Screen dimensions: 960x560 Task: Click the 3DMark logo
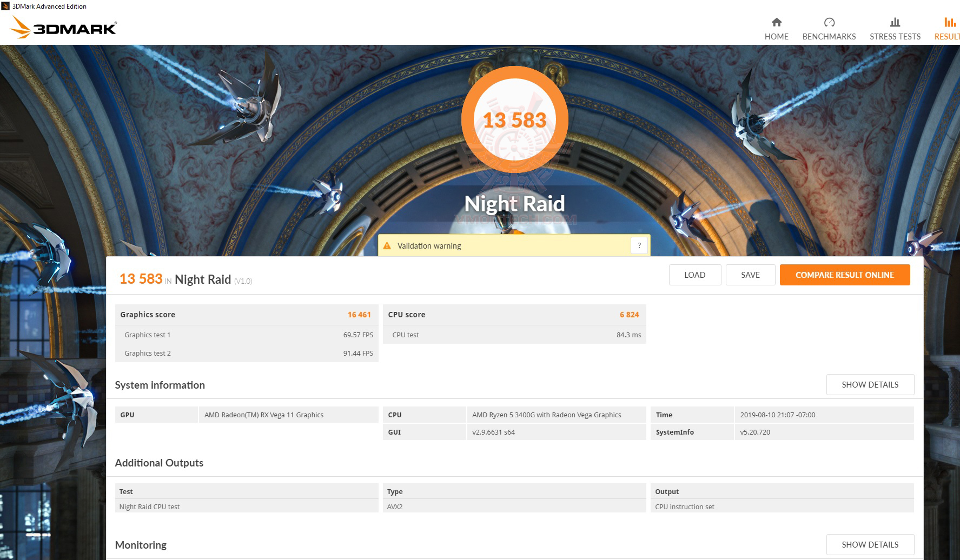[64, 27]
